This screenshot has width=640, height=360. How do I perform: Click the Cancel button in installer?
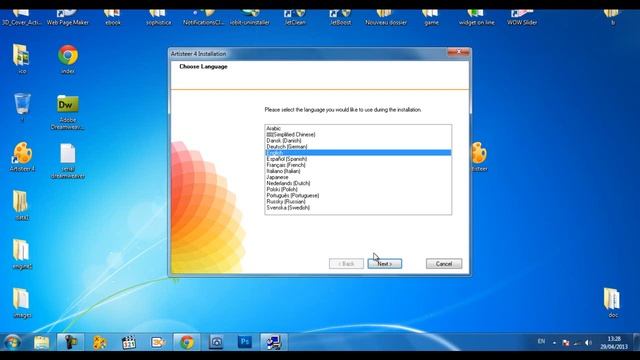(x=444, y=264)
